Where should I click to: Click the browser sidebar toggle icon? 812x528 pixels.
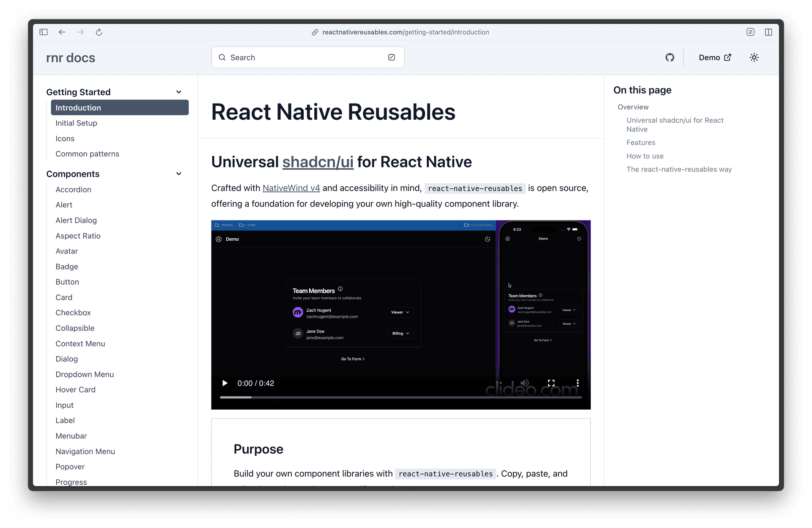(44, 32)
